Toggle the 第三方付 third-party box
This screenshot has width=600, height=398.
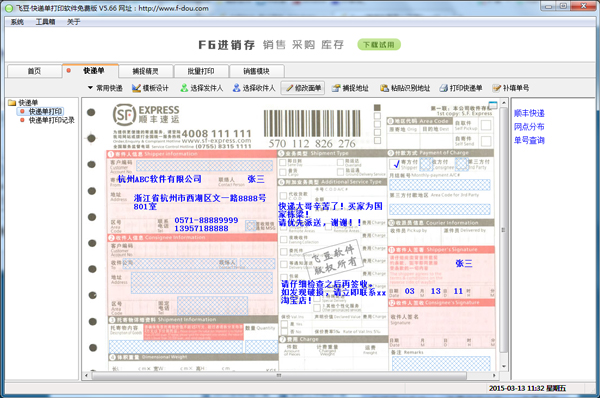point(461,164)
